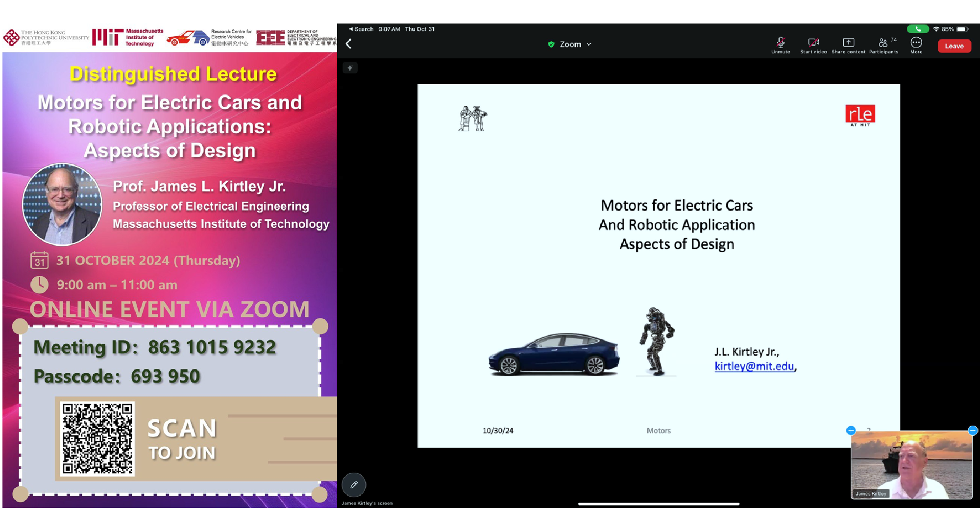The width and height of the screenshot is (980, 529).
Task: Click the green encryption shield icon
Action: 551,45
